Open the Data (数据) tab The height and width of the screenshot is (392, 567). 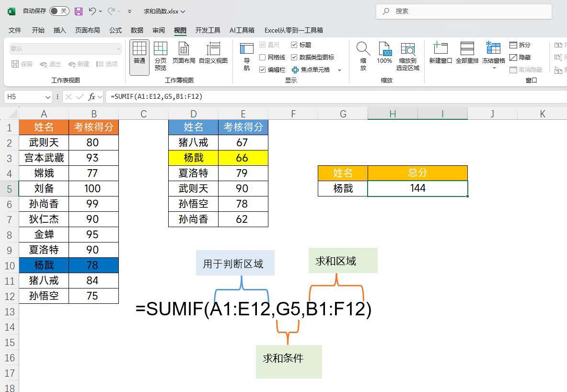[x=137, y=30]
